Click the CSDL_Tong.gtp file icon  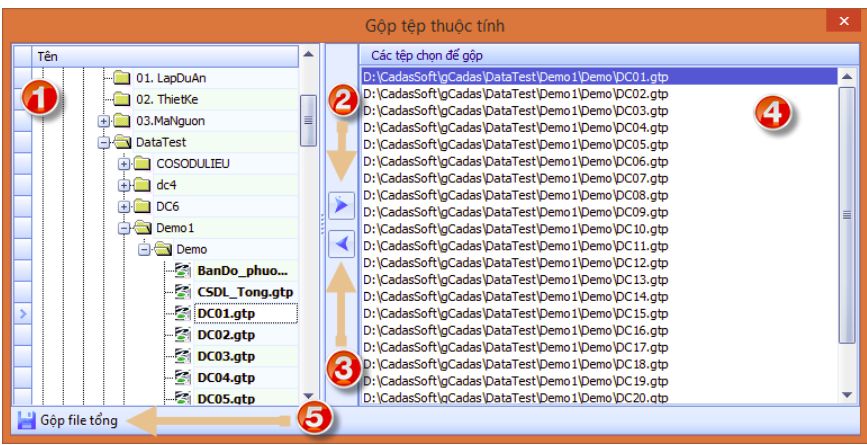[182, 292]
